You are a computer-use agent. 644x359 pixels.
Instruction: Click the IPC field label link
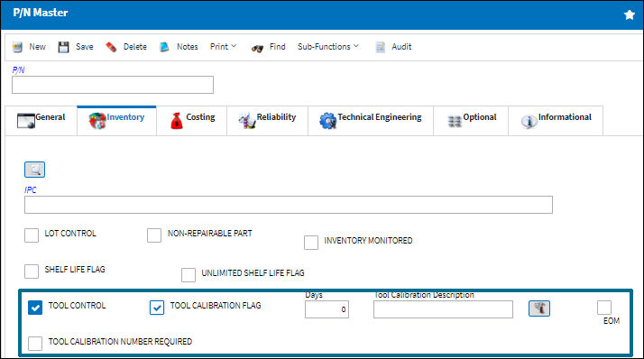point(31,190)
